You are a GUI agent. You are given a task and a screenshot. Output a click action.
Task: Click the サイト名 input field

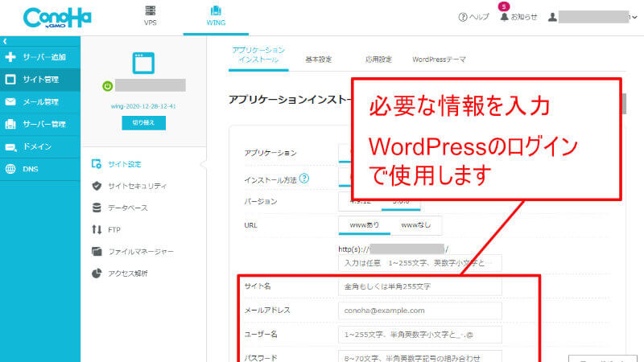(x=419, y=286)
